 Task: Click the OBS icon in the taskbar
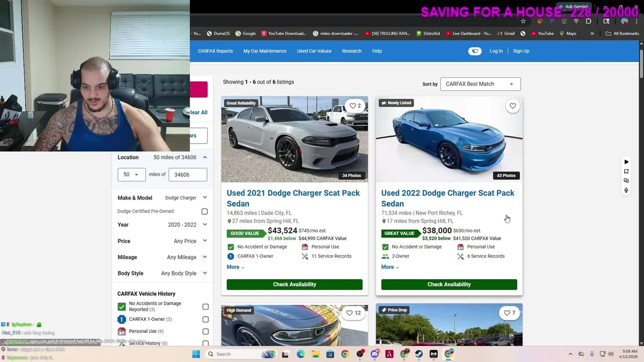360,354
